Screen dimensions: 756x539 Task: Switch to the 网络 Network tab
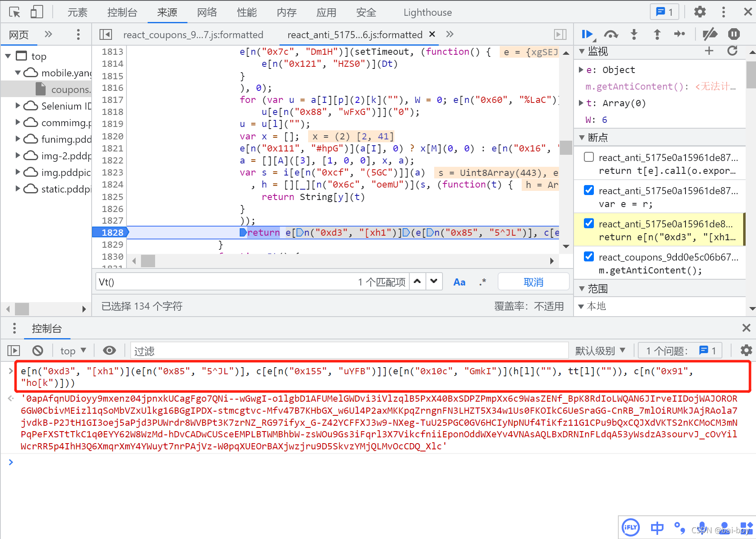point(207,12)
